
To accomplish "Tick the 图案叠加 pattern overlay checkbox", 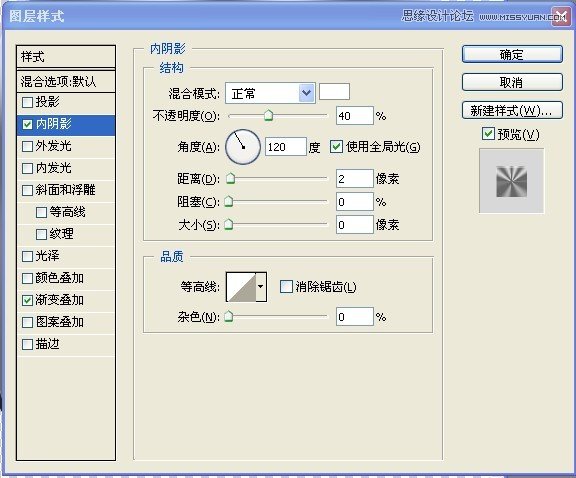I will click(x=27, y=322).
